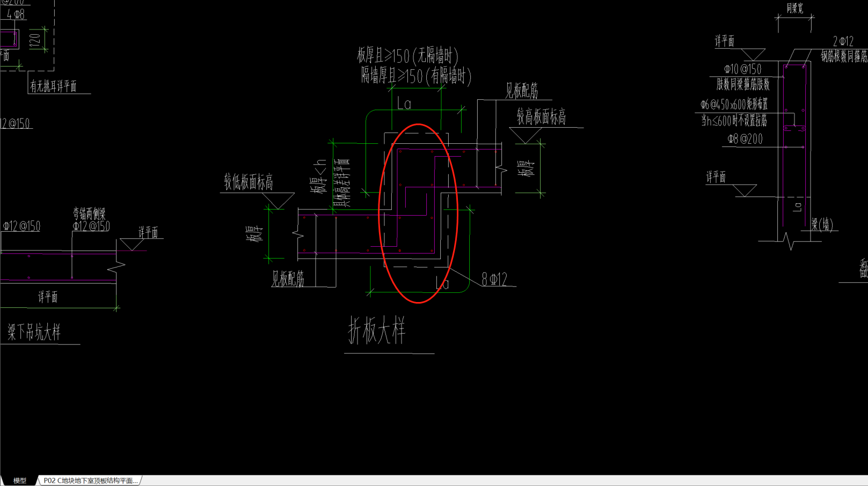Select the 梁(墙) label

[822, 224]
